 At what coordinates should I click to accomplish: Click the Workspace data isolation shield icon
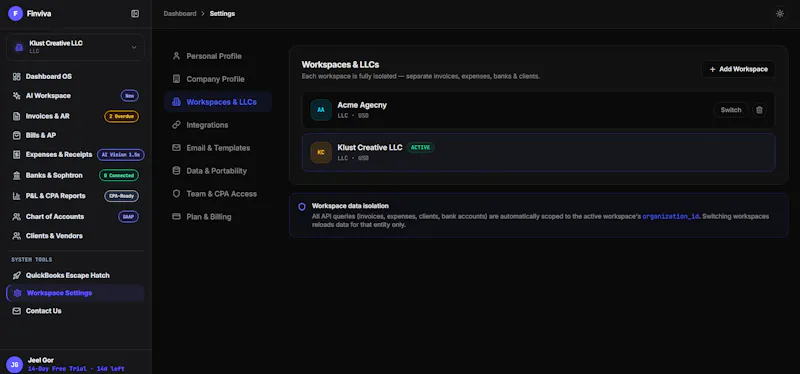point(302,207)
